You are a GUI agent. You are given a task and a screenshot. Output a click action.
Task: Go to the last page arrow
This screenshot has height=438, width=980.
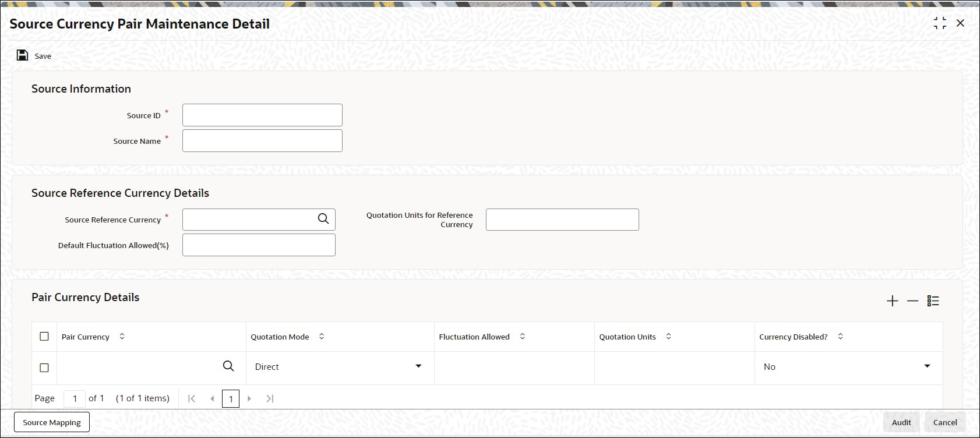[270, 398]
